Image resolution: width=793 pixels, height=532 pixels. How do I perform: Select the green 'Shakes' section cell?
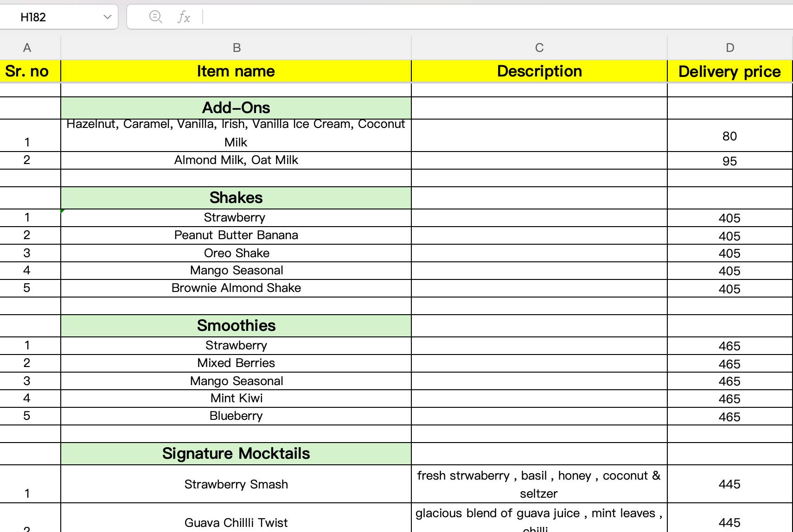click(x=236, y=198)
